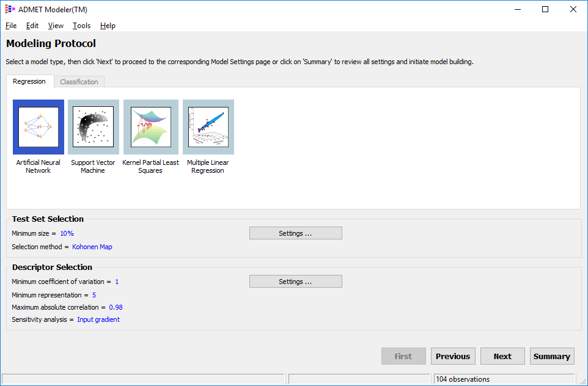
Task: Open the Tools menu
Action: [x=81, y=26]
